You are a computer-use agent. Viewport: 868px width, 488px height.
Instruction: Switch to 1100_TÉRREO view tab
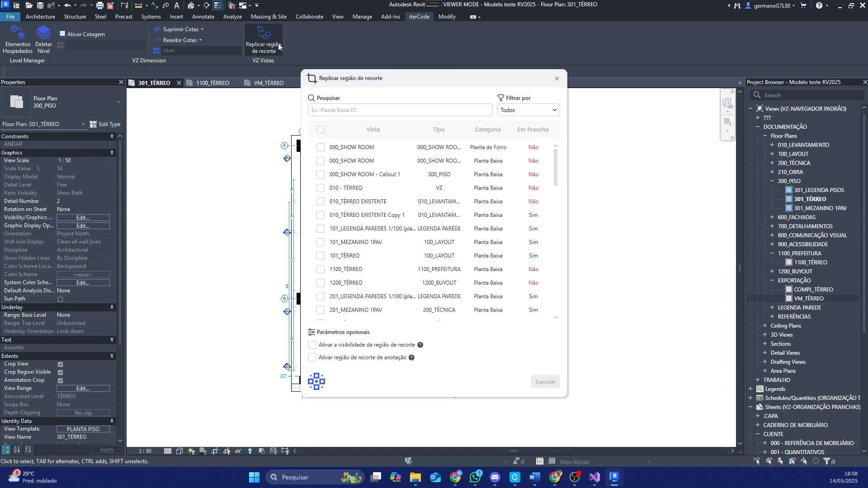pyautogui.click(x=212, y=83)
